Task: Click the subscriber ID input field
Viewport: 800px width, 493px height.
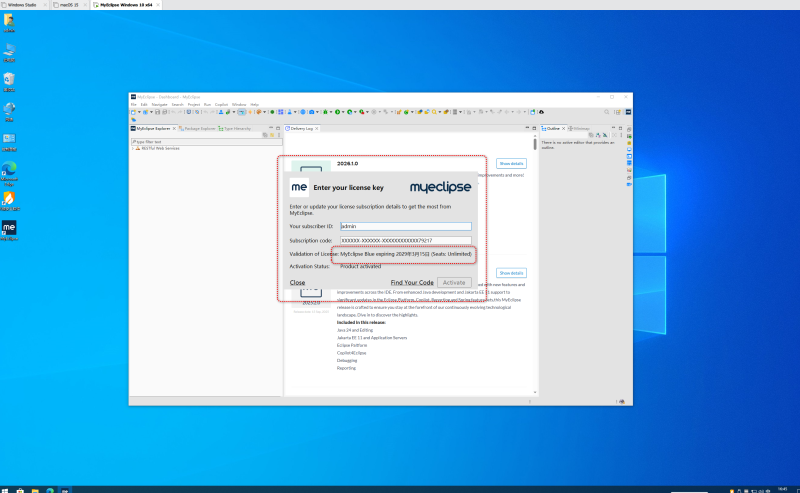Action: (x=405, y=226)
